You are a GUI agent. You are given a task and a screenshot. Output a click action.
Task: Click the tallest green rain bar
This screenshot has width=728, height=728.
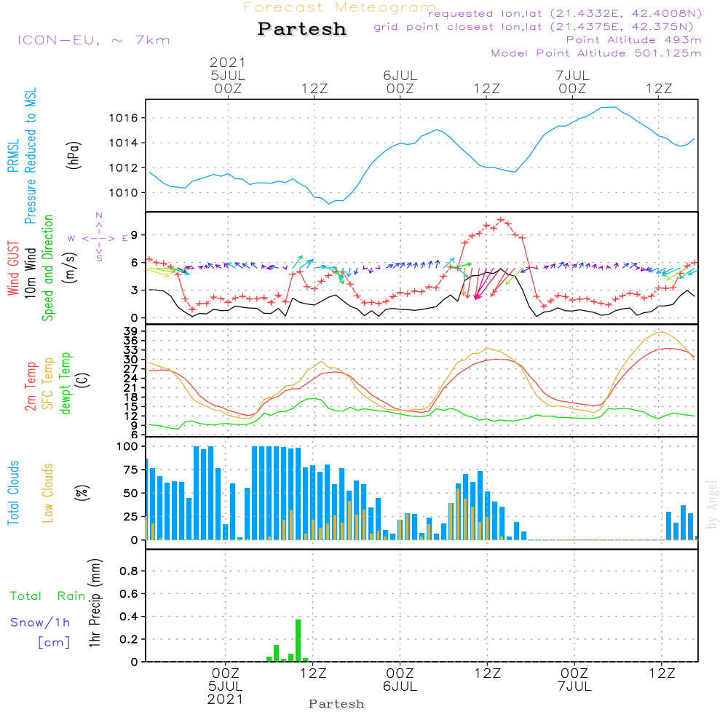(x=298, y=640)
